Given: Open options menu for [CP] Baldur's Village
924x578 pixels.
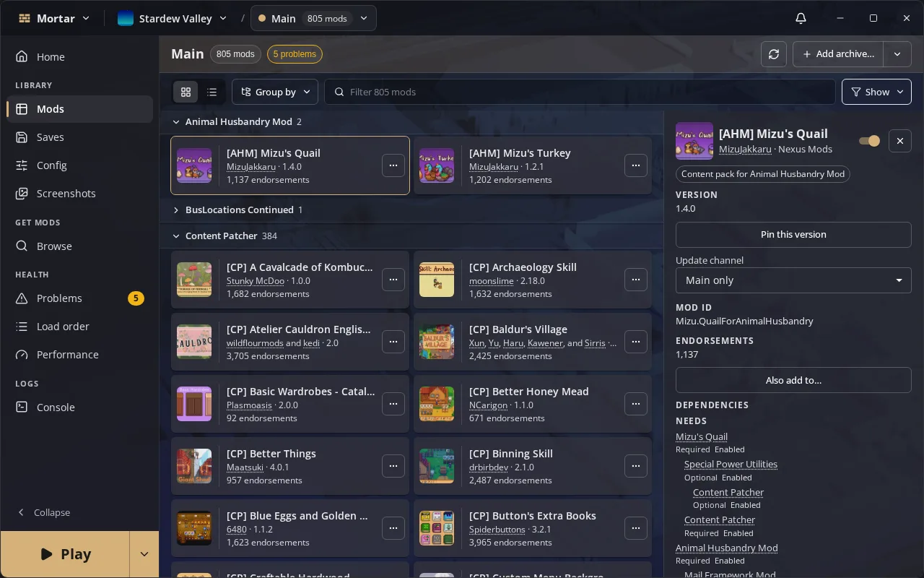Looking at the screenshot, I should pyautogui.click(x=636, y=342).
